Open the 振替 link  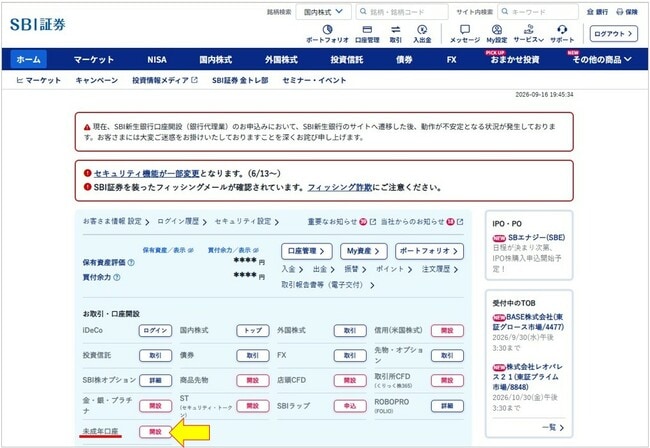pyautogui.click(x=355, y=269)
